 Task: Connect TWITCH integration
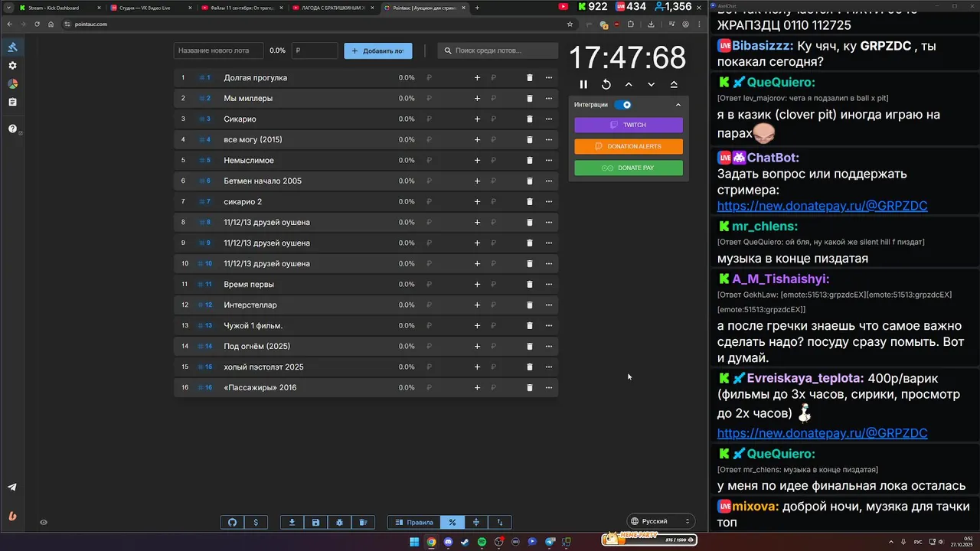pyautogui.click(x=629, y=125)
